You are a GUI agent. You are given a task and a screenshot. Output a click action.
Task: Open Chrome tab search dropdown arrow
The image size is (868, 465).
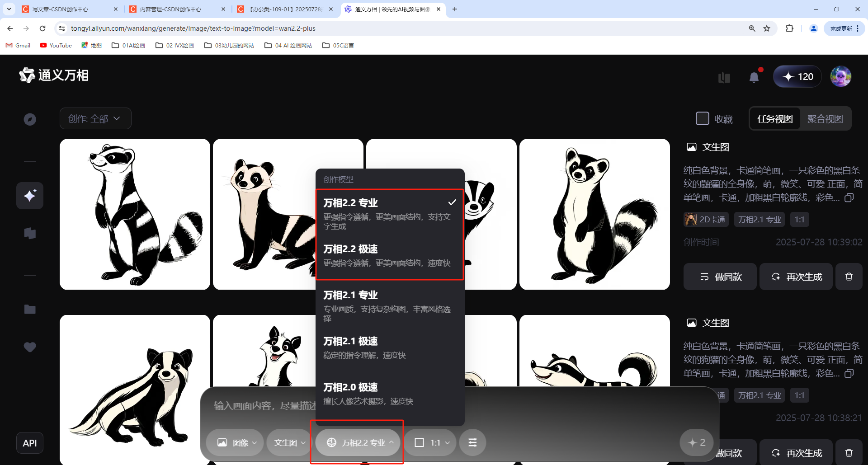pyautogui.click(x=9, y=9)
